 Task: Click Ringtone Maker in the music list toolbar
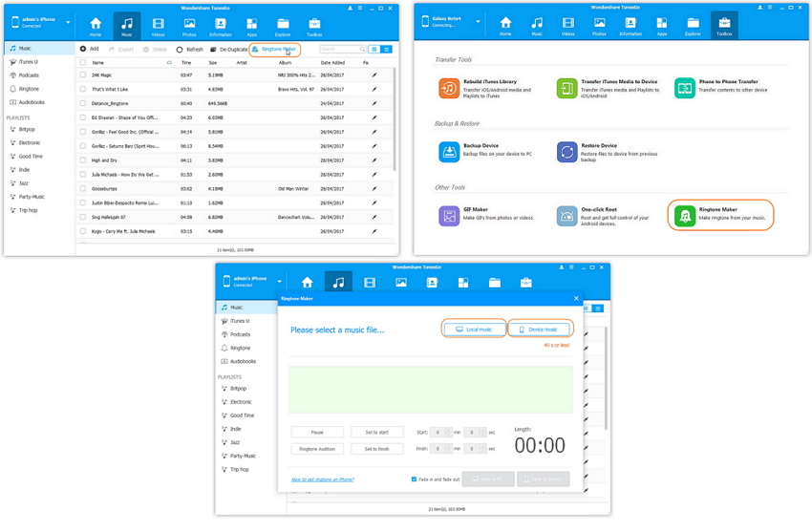[275, 49]
